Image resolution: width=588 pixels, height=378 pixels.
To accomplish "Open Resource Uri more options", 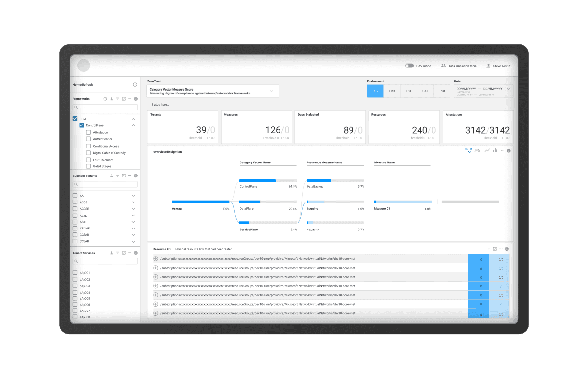I will (x=501, y=249).
